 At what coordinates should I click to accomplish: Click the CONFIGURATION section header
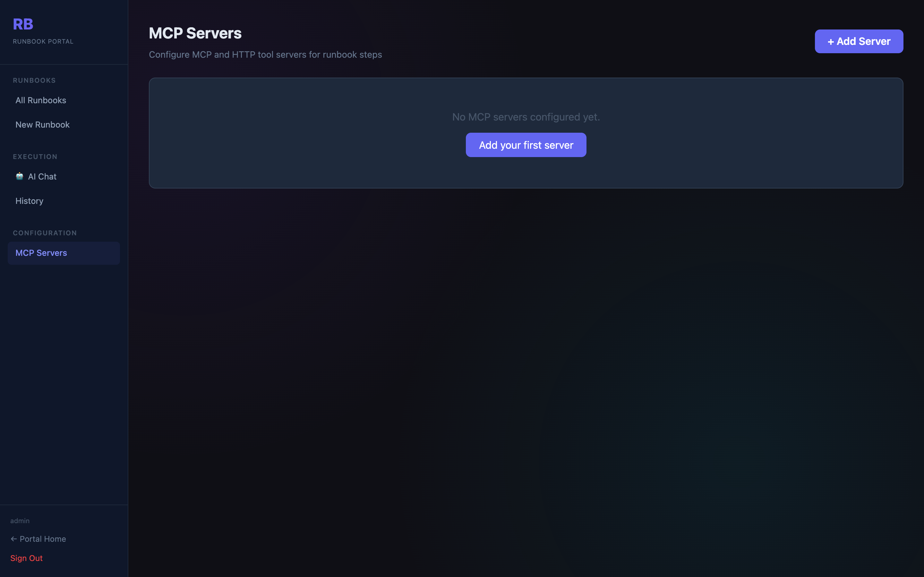pyautogui.click(x=45, y=233)
